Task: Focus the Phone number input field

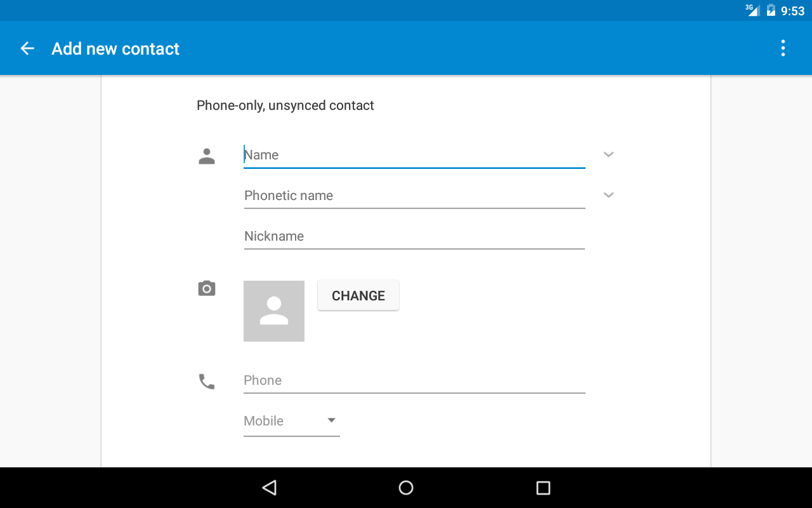Action: click(x=414, y=380)
